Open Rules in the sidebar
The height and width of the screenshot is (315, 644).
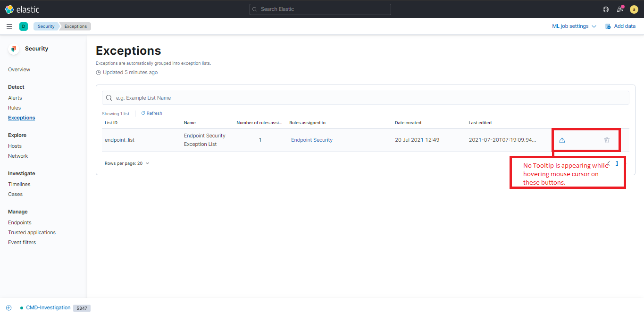coord(14,108)
